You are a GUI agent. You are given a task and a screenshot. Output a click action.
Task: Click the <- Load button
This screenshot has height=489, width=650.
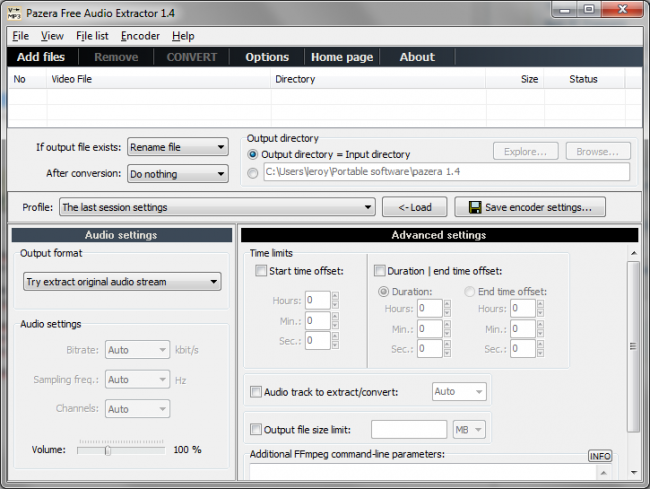(x=415, y=207)
